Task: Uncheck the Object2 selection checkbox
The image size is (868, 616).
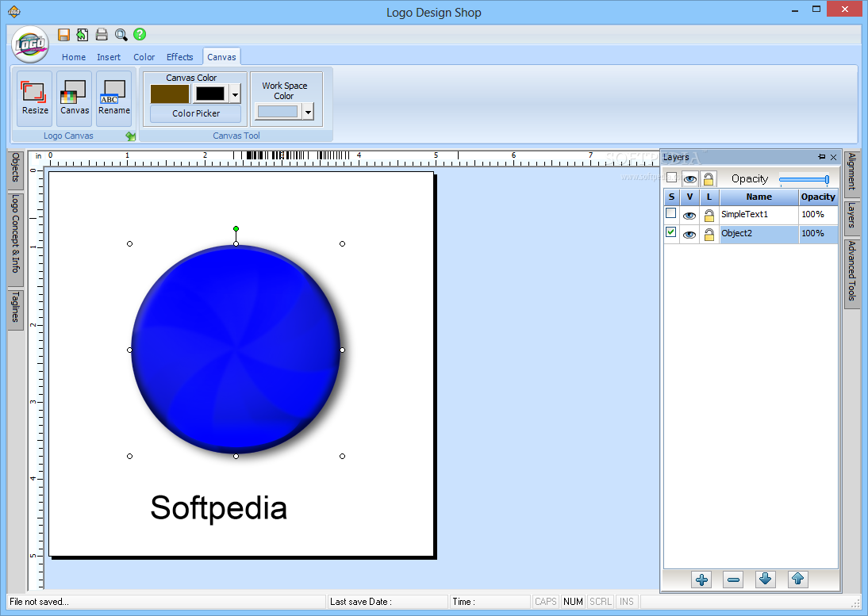Action: 671,232
